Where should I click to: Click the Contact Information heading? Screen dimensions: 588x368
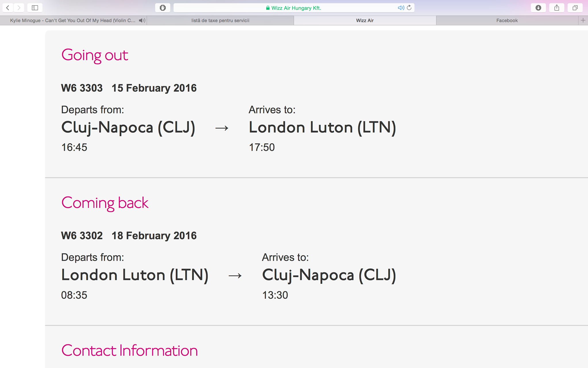point(129,350)
